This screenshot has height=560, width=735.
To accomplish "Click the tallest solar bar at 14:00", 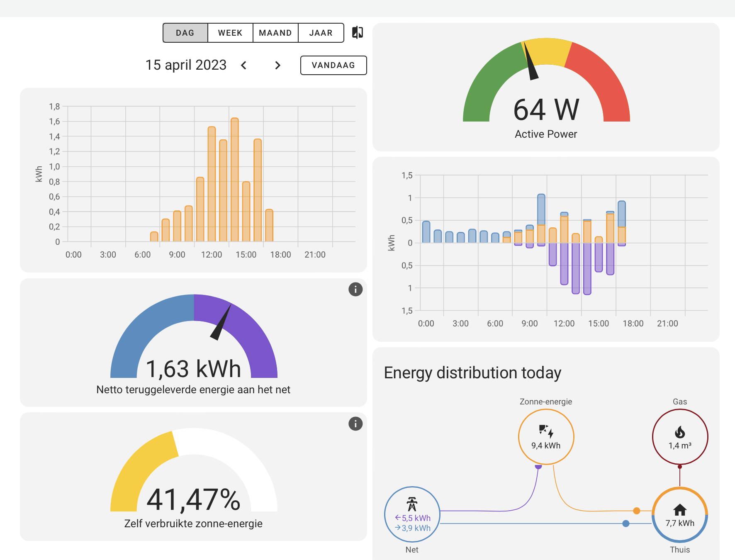I will click(x=234, y=180).
